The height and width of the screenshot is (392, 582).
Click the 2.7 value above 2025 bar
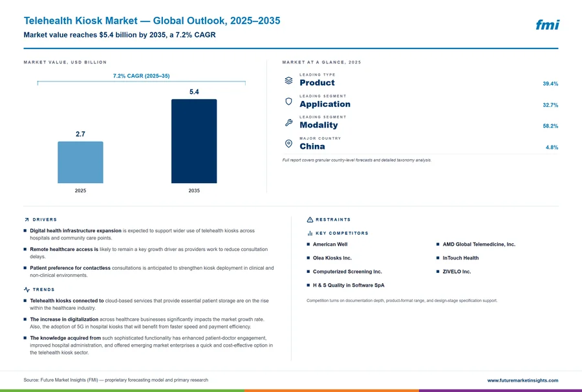(81, 134)
